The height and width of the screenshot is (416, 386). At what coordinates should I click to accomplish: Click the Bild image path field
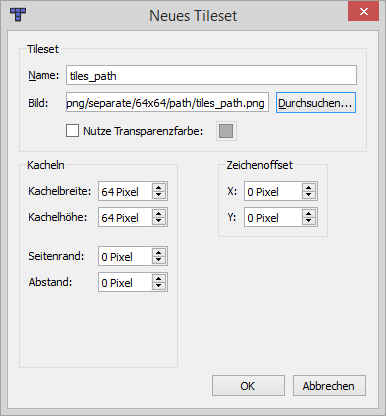167,102
